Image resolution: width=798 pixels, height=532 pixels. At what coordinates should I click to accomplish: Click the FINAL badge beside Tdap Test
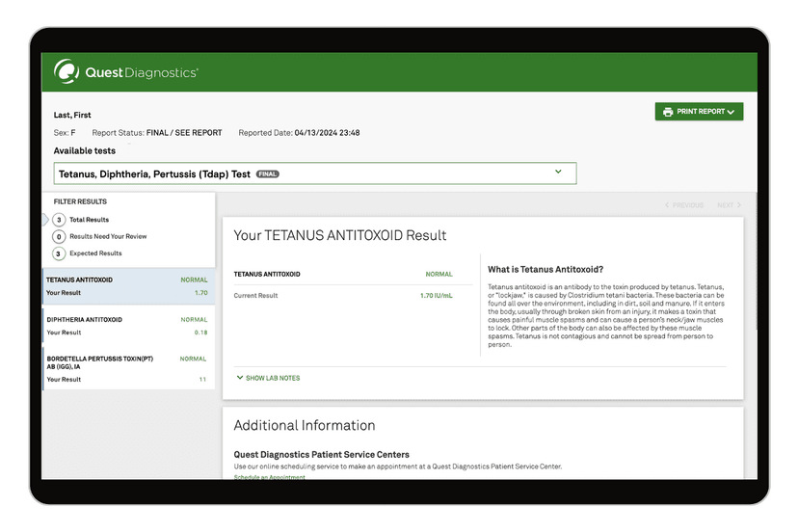click(x=267, y=174)
